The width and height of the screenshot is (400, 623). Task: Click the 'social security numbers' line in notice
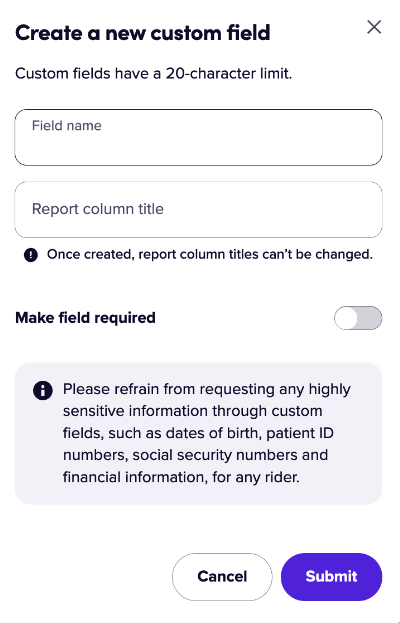tap(195, 455)
